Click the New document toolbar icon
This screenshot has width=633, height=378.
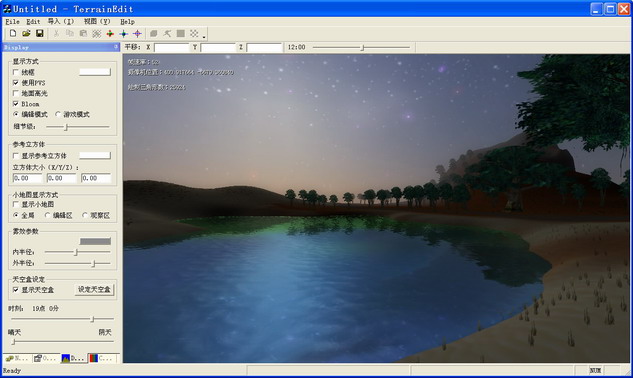coord(13,34)
